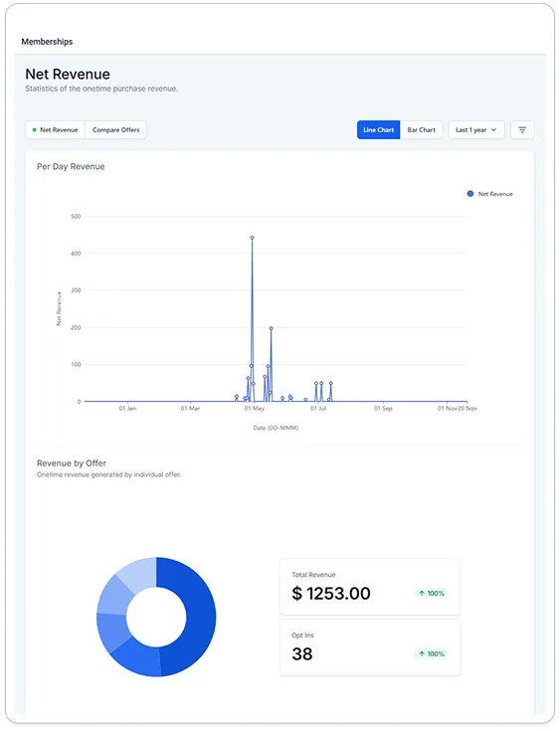Switch to the Compare Offers tab
560x731 pixels.
click(x=115, y=130)
